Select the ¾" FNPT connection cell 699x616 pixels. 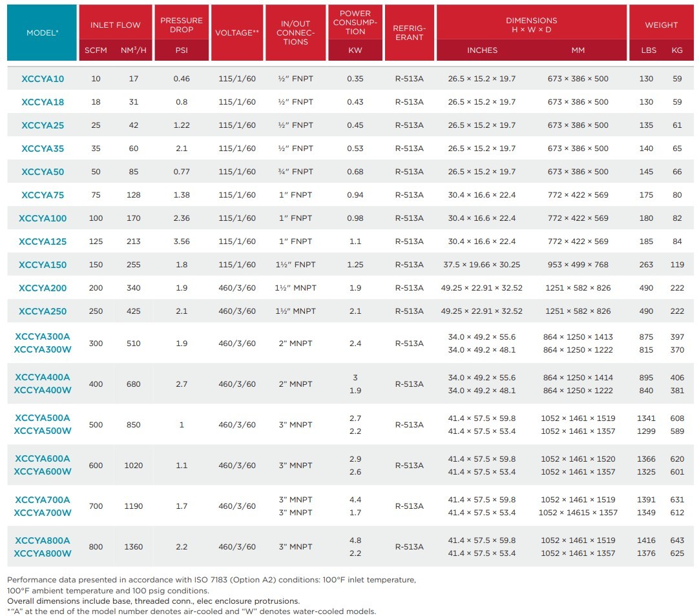(x=295, y=172)
